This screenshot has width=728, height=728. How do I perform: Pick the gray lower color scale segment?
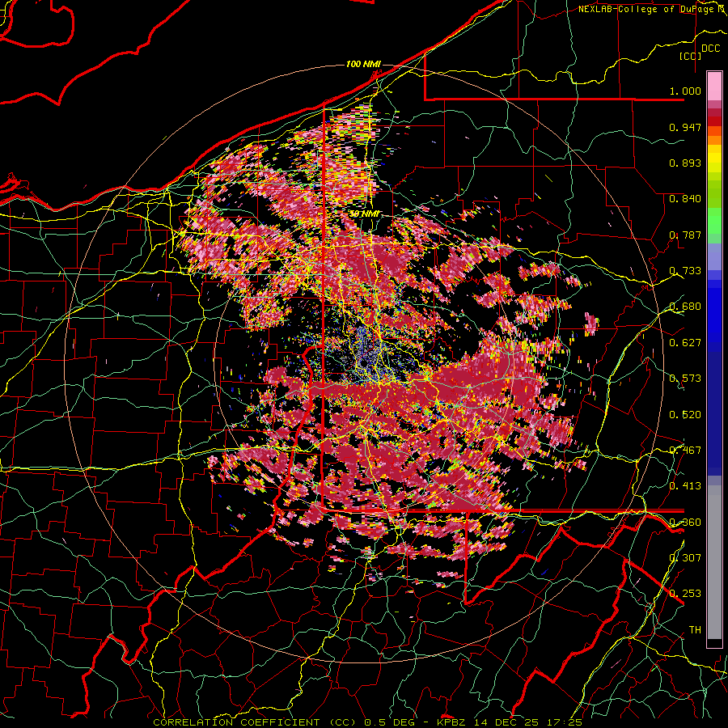click(x=714, y=562)
